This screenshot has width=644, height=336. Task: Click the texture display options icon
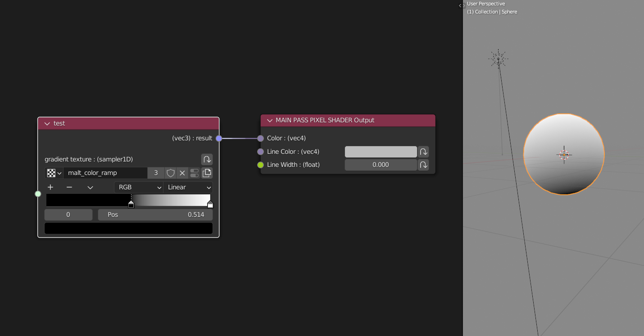click(194, 173)
